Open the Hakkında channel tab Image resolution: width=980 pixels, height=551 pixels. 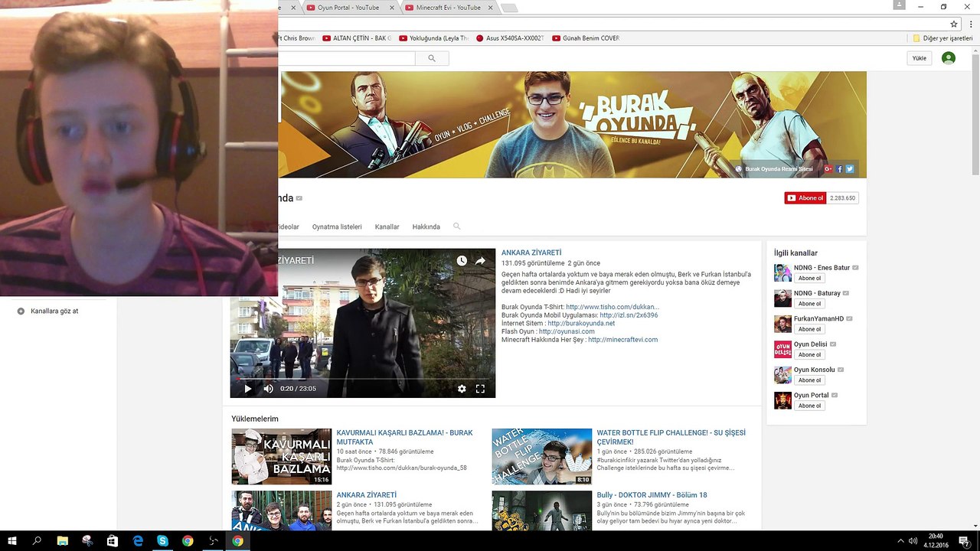coord(426,227)
